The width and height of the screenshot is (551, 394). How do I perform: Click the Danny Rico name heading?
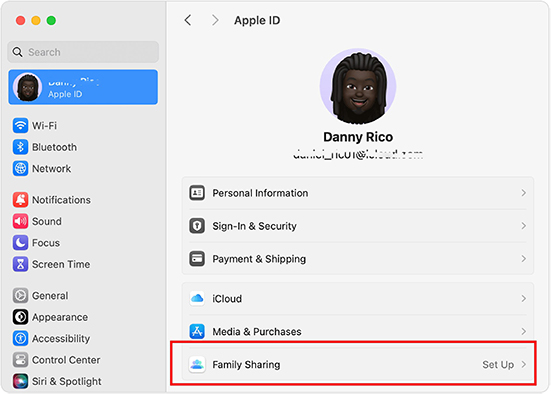(x=358, y=137)
